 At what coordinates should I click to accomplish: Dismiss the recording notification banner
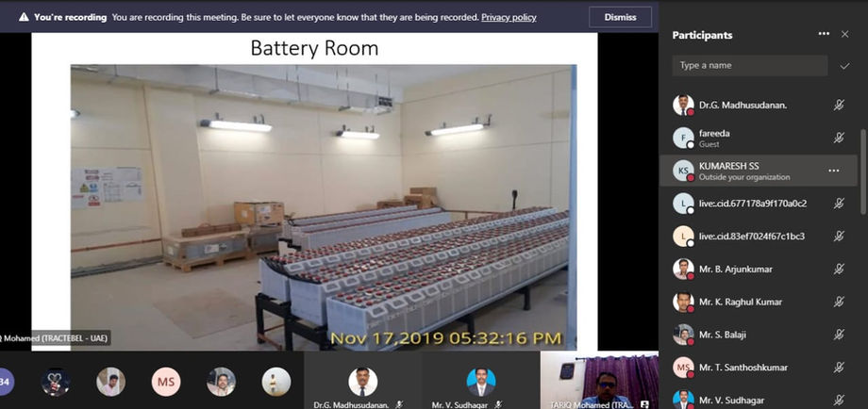point(620,17)
